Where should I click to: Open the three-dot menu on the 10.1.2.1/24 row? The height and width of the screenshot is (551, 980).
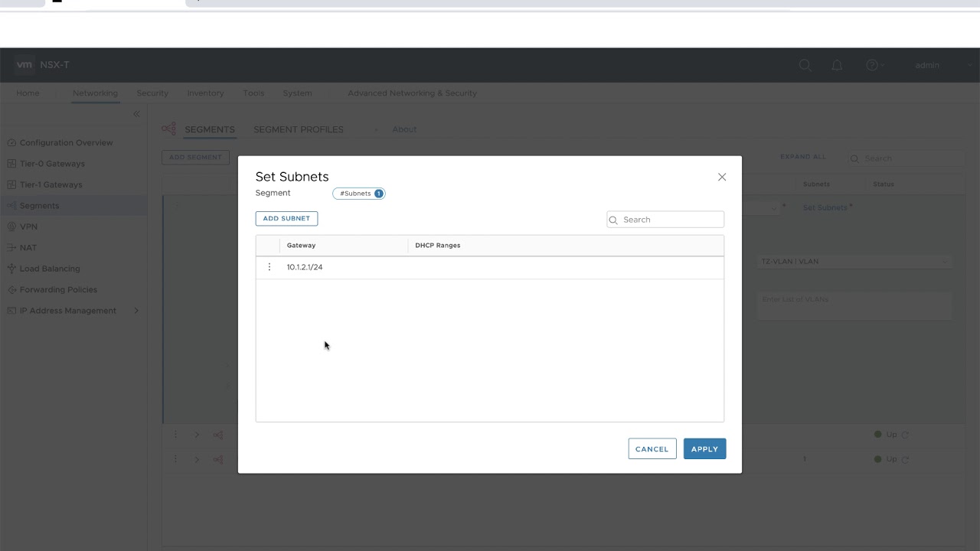pyautogui.click(x=269, y=267)
